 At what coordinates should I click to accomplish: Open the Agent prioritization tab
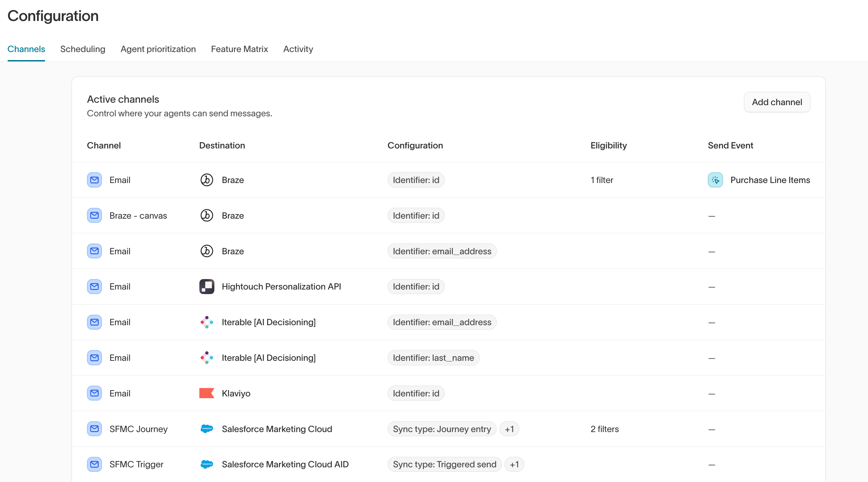(x=158, y=49)
